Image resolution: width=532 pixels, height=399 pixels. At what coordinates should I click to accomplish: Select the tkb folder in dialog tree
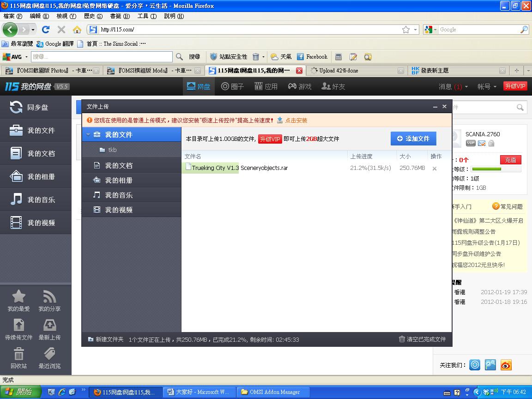[132, 150]
